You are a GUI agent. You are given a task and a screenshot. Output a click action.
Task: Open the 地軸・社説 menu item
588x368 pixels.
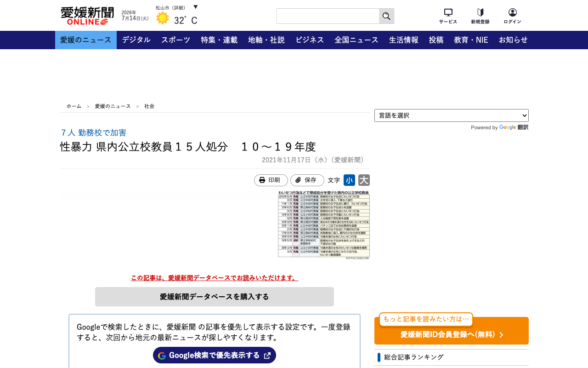266,40
